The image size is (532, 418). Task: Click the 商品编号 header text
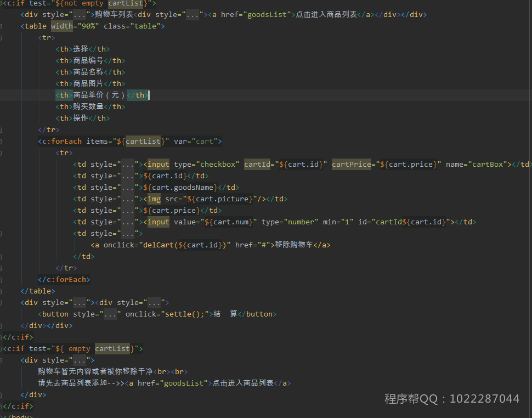coord(88,61)
